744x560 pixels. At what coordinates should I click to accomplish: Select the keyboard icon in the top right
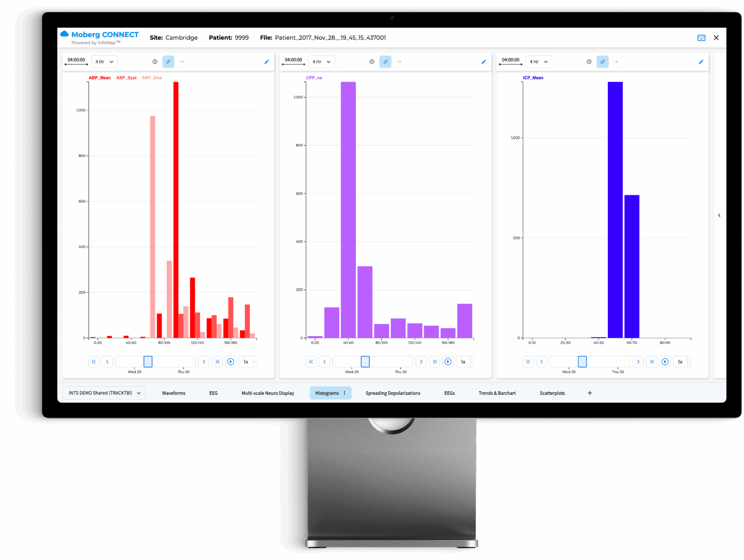pos(701,38)
